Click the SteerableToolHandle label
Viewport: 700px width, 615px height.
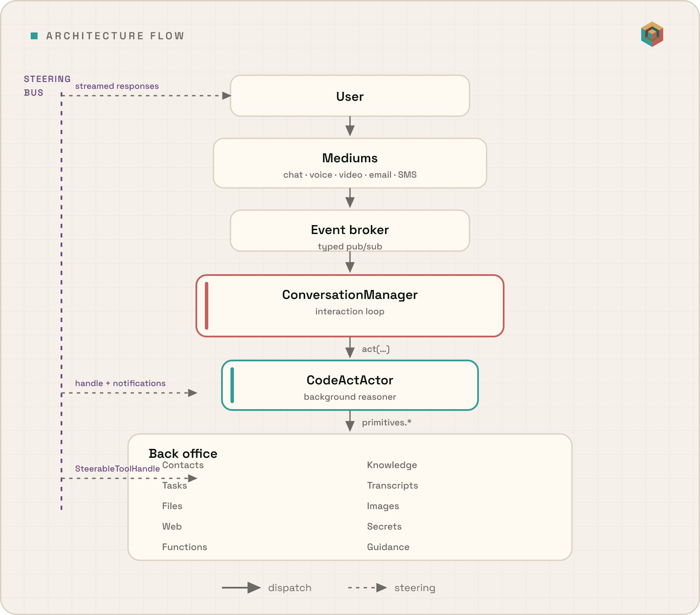coord(117,469)
